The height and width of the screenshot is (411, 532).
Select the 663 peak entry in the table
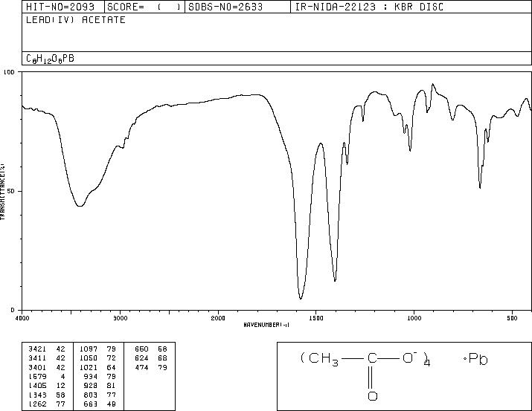(100, 404)
